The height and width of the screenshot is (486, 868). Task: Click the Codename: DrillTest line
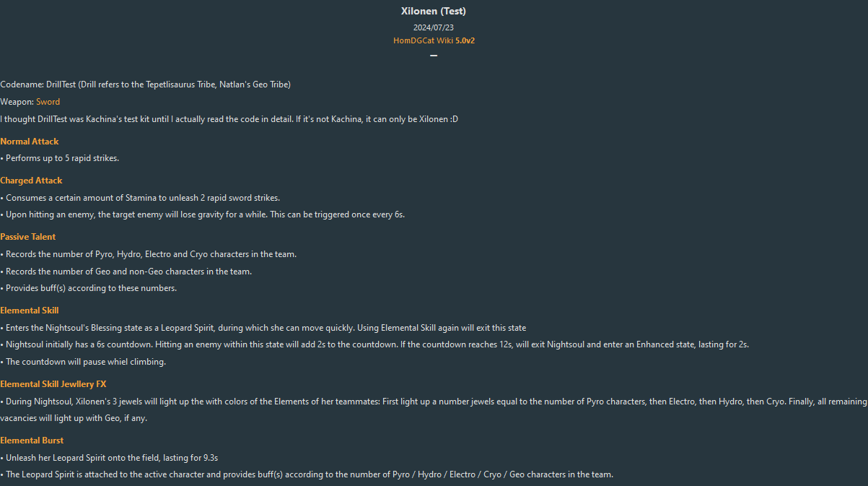tap(145, 84)
